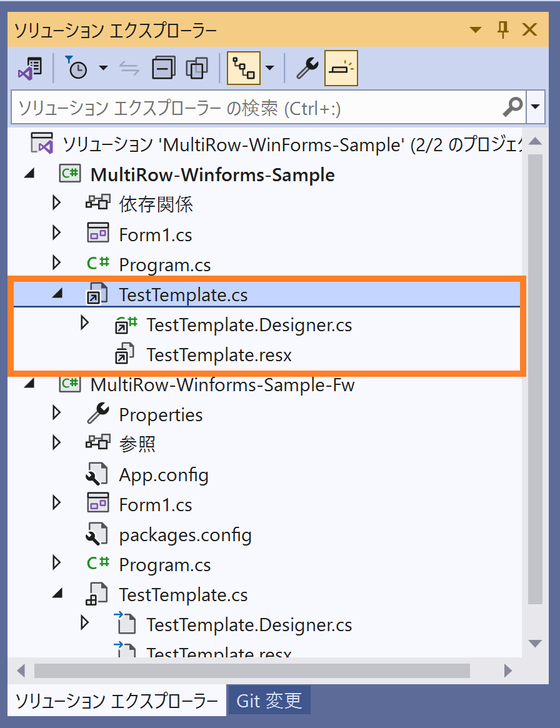Expand the 参照 references node
This screenshot has height=728, width=560.
[x=57, y=442]
